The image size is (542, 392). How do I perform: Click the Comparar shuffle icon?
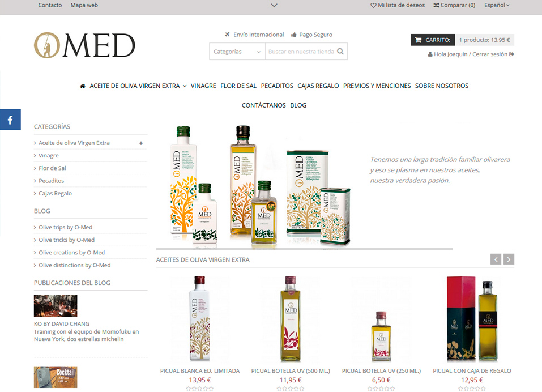coord(436,5)
